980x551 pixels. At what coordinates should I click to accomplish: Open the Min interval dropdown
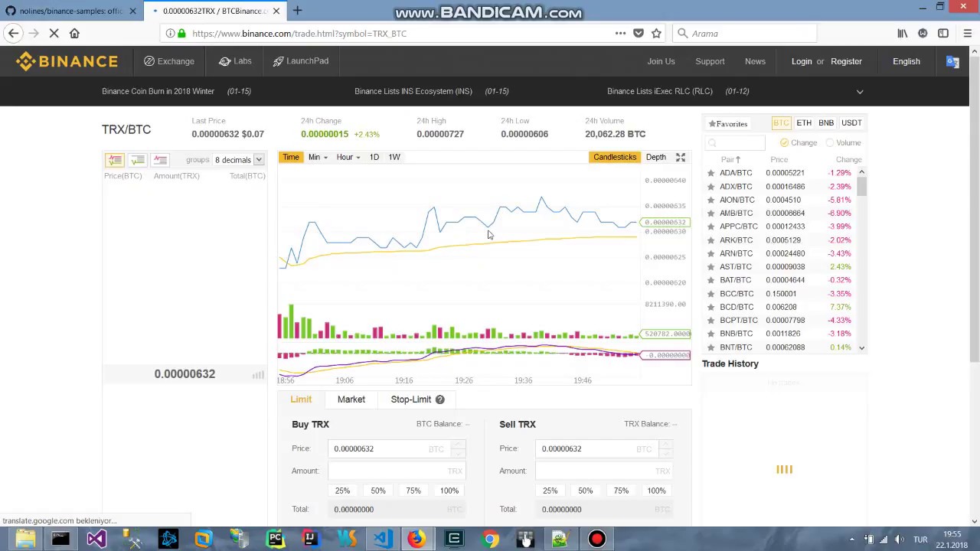pos(318,157)
